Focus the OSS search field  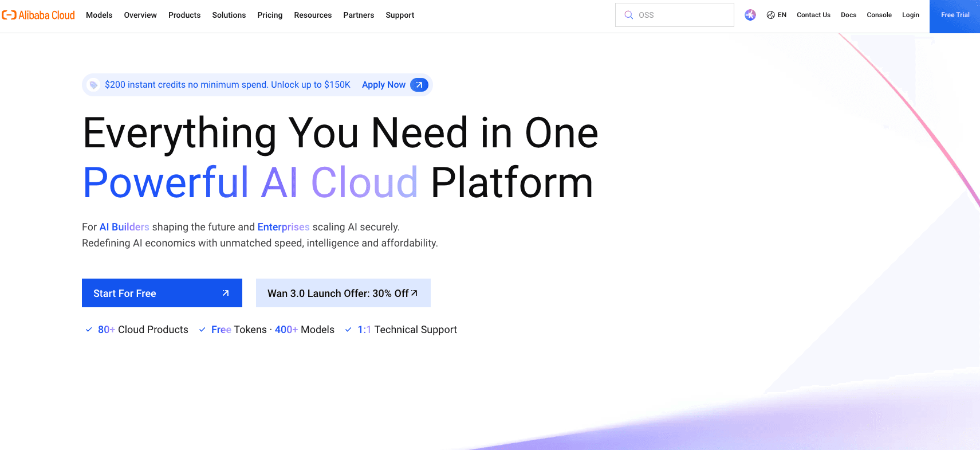pos(675,15)
